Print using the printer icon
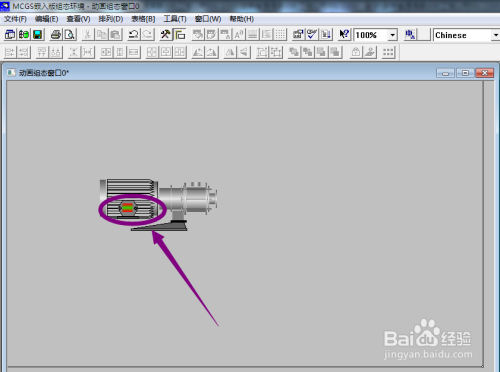The image size is (500, 372). pos(56,34)
